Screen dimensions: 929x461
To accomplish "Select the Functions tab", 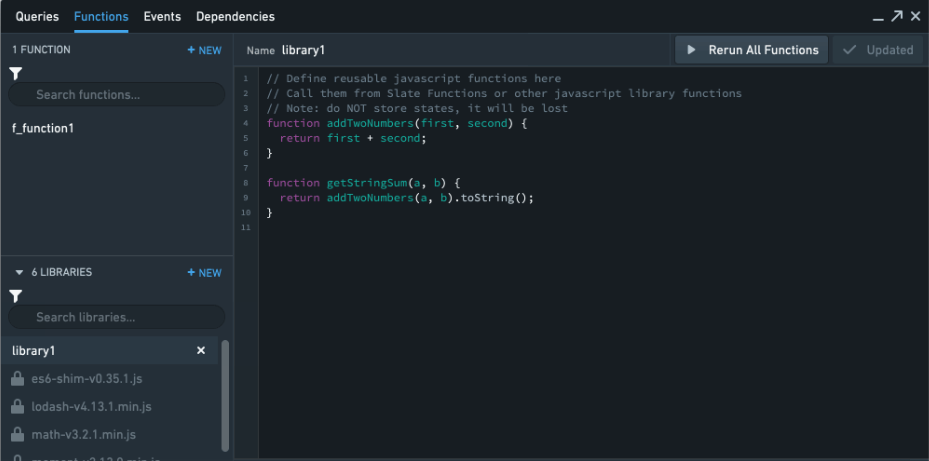I will [101, 17].
